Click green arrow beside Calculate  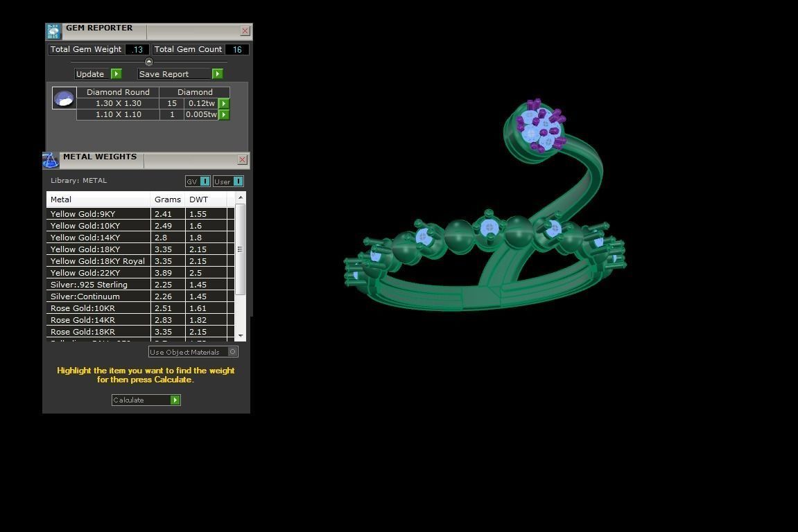(x=175, y=400)
